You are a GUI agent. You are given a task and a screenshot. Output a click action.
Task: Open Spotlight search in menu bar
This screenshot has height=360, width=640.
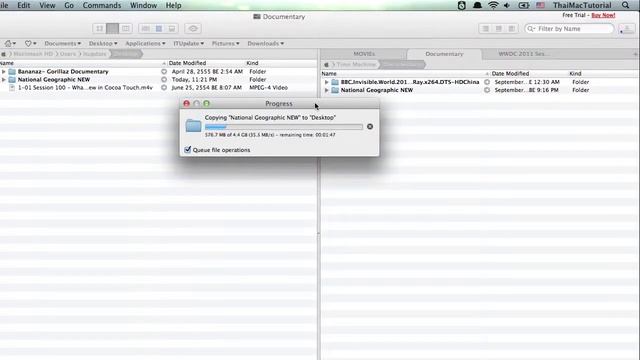tap(625, 5)
